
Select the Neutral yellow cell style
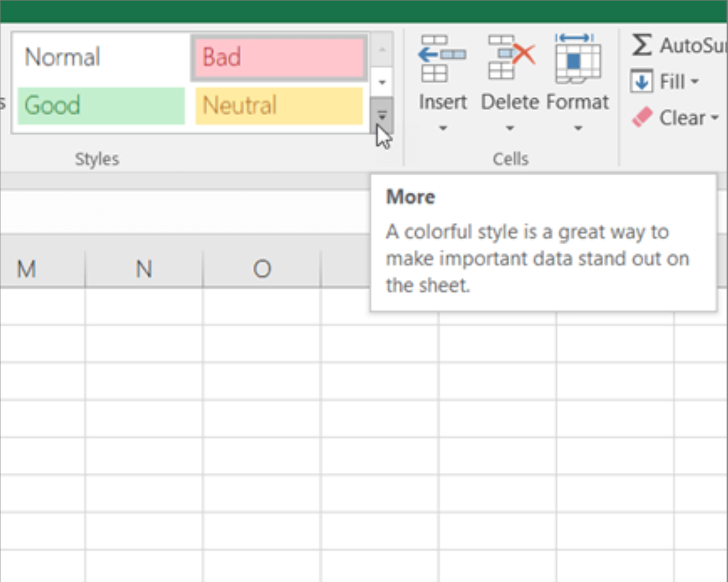[278, 106]
